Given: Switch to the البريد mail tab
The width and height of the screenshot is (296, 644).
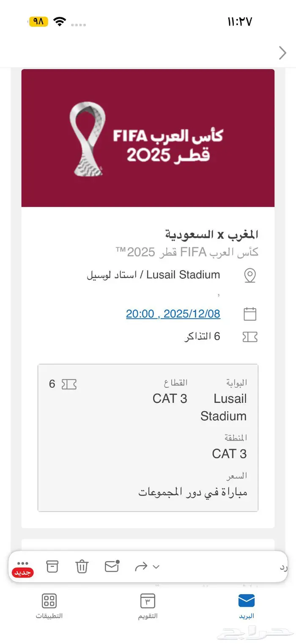Looking at the screenshot, I should tap(246, 606).
